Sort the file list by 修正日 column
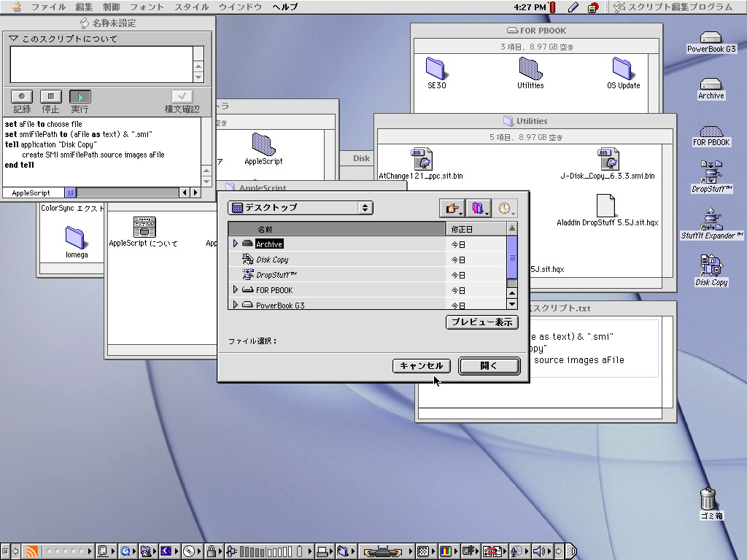Viewport: 747px width, 560px height. click(x=476, y=229)
